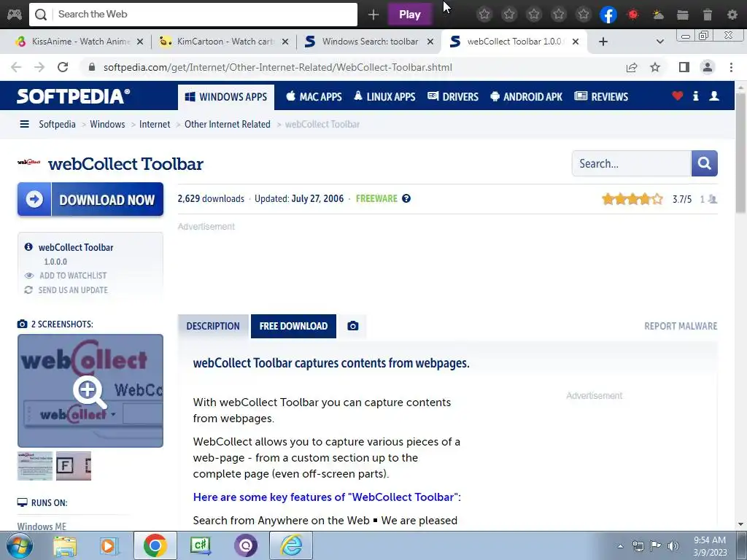Screen dimensions: 747x560
Task: Open File Explorer from taskbar
Action: [64, 545]
